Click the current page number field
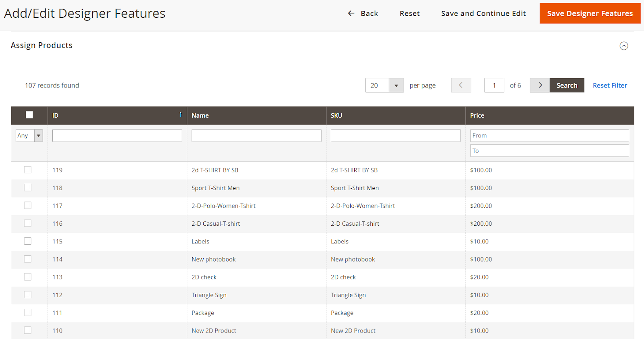The image size is (644, 339). (x=494, y=85)
